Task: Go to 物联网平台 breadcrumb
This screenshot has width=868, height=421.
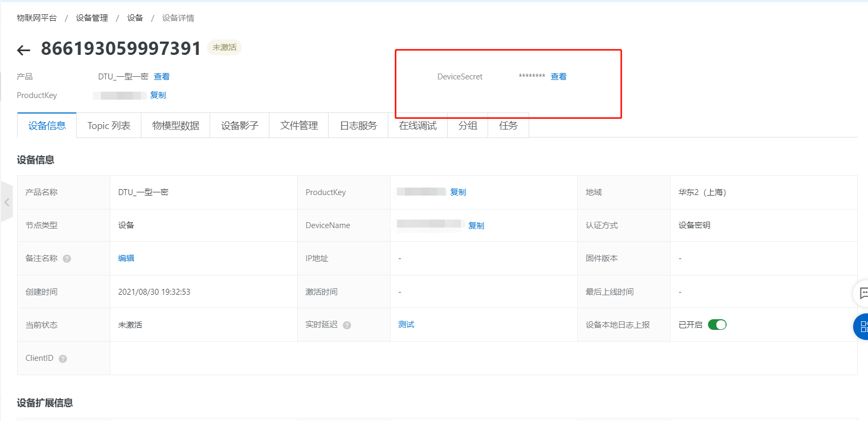Action: coord(37,18)
